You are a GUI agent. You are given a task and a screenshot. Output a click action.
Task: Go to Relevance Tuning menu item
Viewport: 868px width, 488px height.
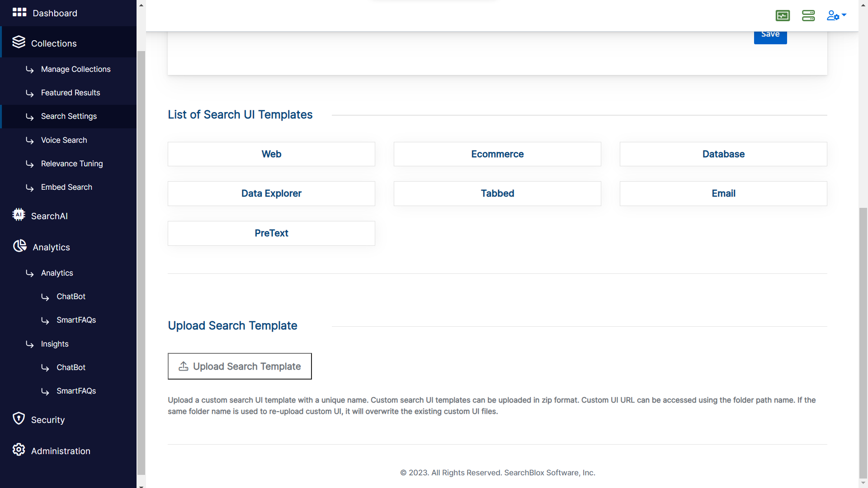[x=72, y=164]
